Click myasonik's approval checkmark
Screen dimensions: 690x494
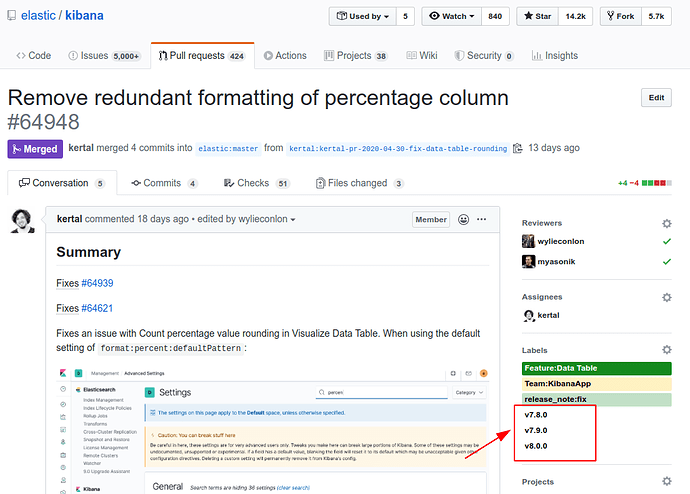click(x=667, y=262)
